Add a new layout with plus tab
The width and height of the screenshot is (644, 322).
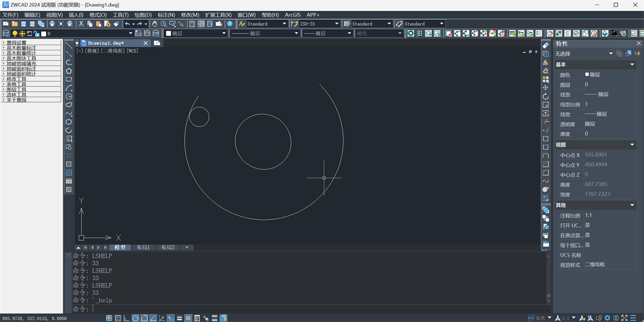tap(187, 247)
